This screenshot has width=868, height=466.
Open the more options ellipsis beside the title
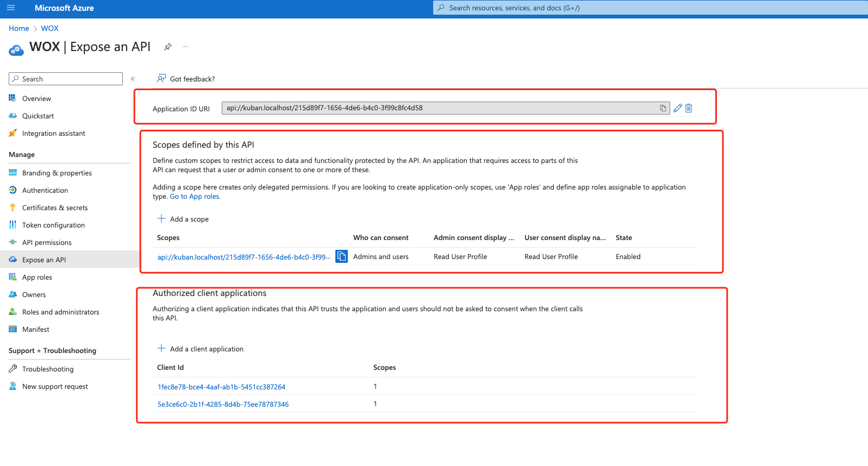(x=185, y=47)
